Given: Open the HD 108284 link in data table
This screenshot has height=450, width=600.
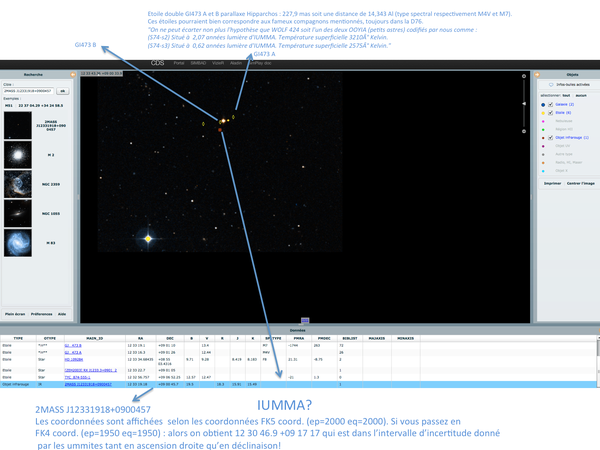Looking at the screenshot, I should [x=73, y=359].
